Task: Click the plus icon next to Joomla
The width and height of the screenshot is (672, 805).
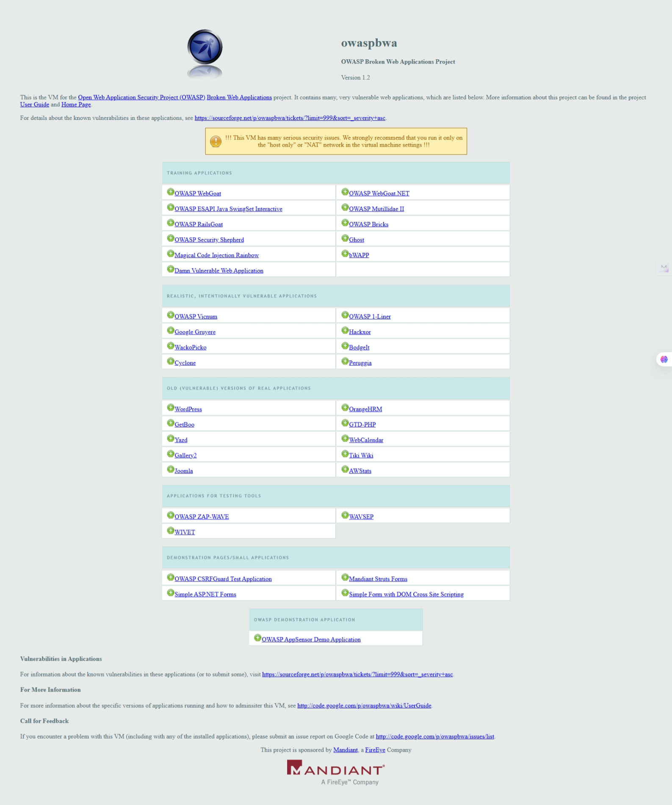Action: pos(171,469)
